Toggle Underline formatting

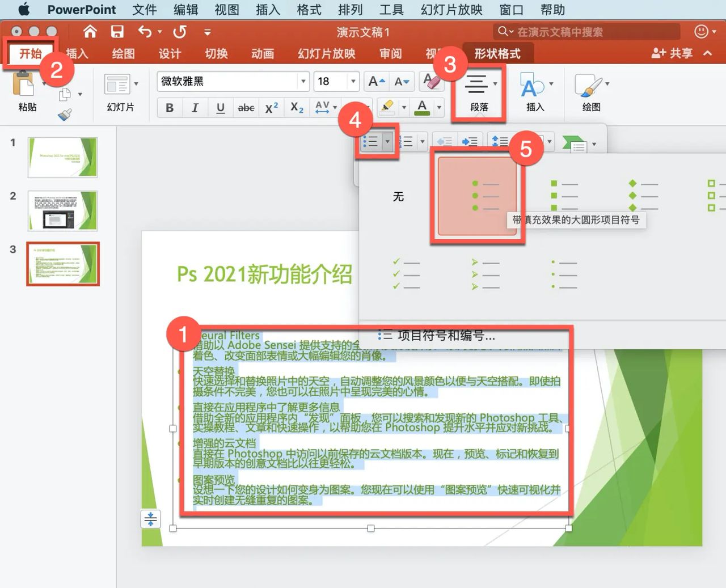pyautogui.click(x=221, y=108)
